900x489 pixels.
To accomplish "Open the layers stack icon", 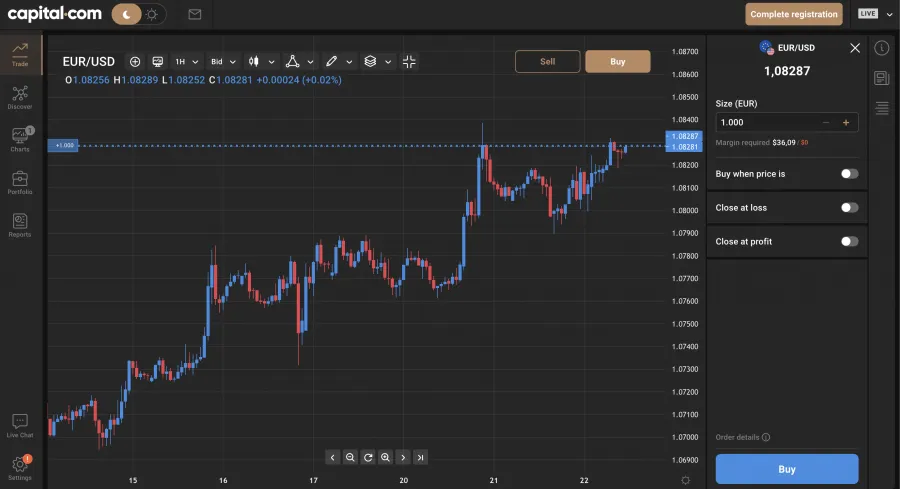I will pyautogui.click(x=370, y=61).
